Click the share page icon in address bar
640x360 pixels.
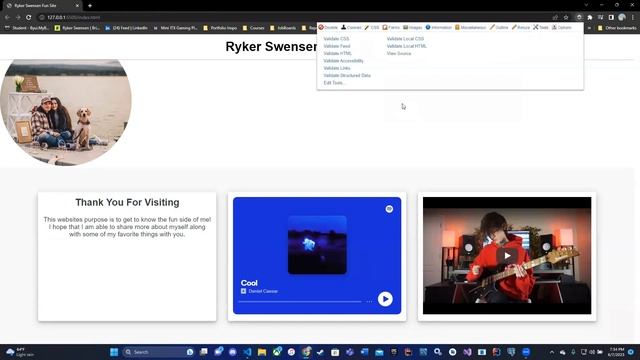click(x=555, y=18)
